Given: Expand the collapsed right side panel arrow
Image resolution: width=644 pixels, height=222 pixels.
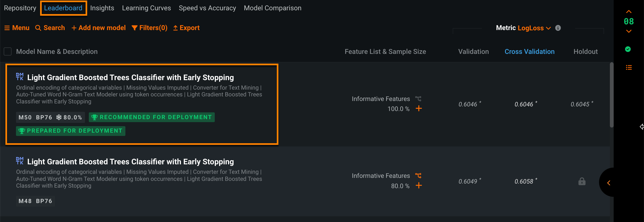Looking at the screenshot, I should tap(609, 183).
